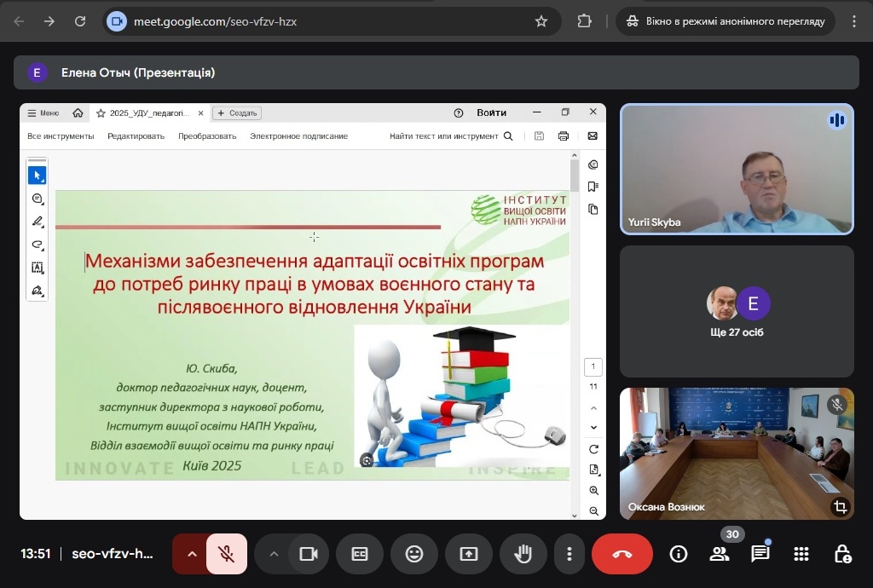Click the PDF vertical scrollbar thumb
This screenshot has width=873, height=588.
pyautogui.click(x=575, y=175)
